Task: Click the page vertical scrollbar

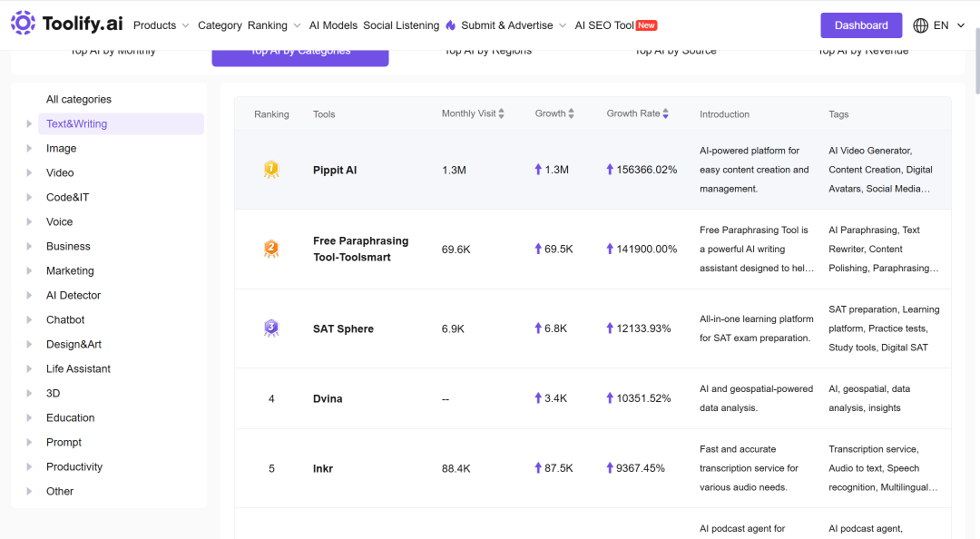Action: click(976, 60)
